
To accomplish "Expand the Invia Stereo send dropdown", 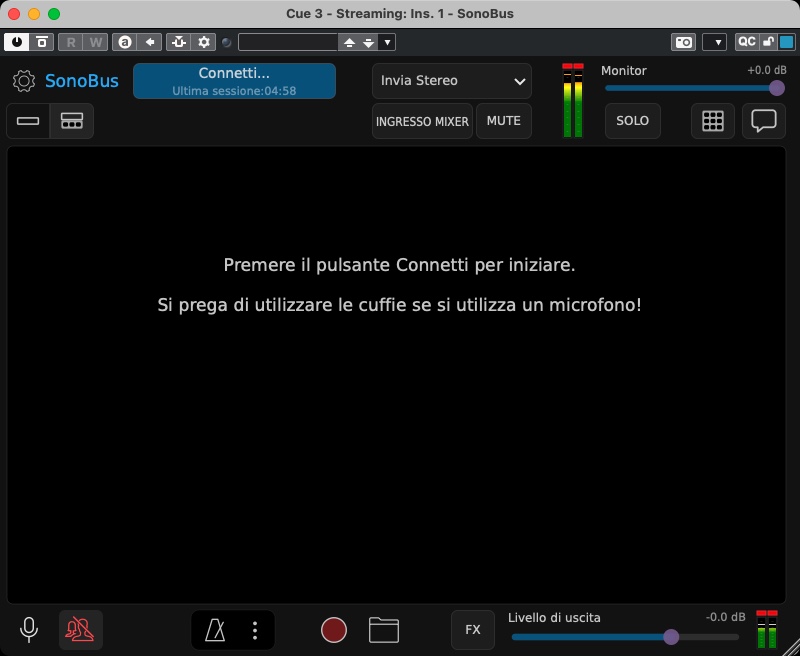I will point(452,81).
